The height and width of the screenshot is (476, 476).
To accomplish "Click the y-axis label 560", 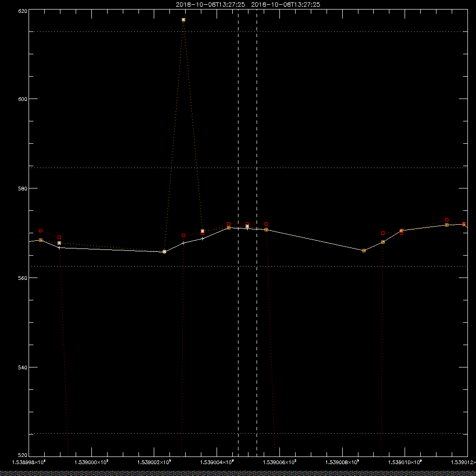I will (23, 278).
